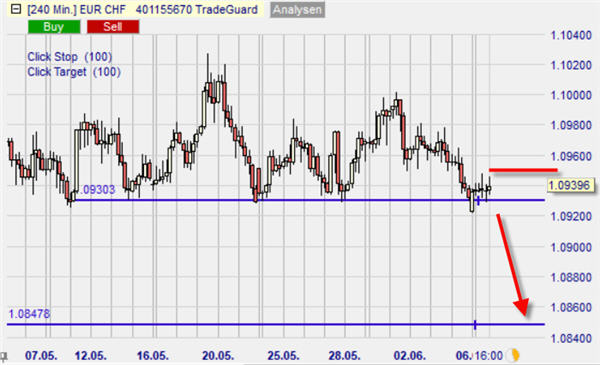Click the 16.05. date label
The height and width of the screenshot is (365, 600).
pyautogui.click(x=153, y=355)
